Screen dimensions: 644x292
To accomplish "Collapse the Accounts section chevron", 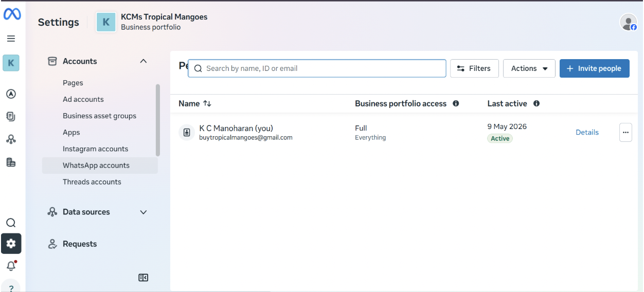I will pyautogui.click(x=144, y=61).
